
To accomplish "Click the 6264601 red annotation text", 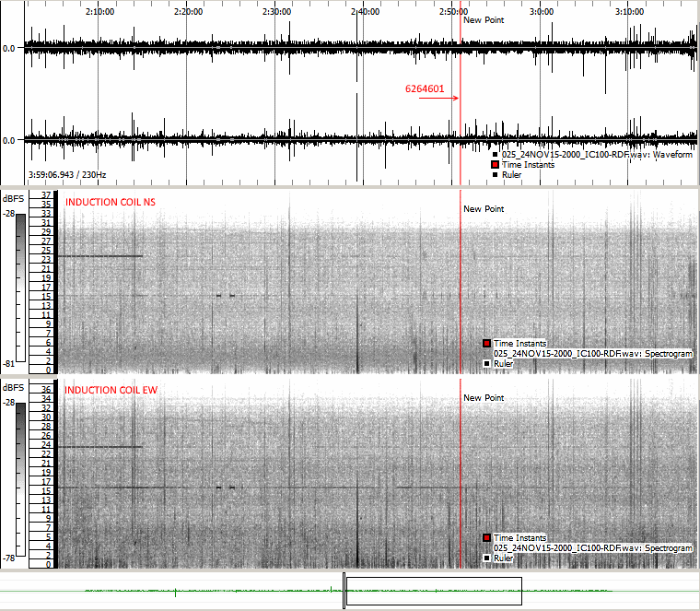I will click(x=425, y=89).
